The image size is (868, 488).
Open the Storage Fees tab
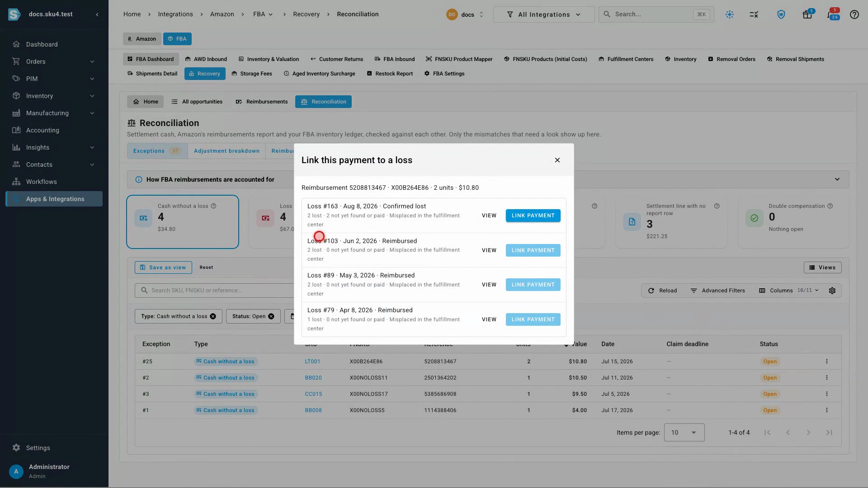point(252,74)
